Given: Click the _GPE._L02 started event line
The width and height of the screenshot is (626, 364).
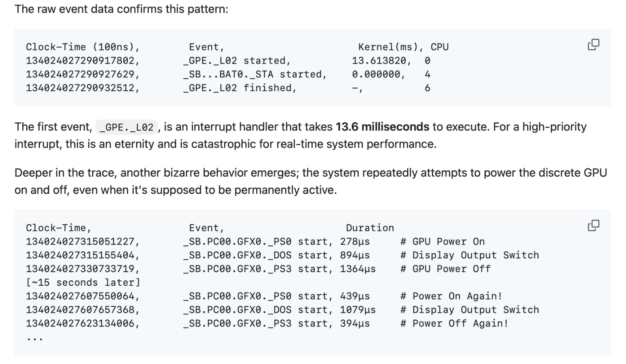Looking at the screenshot, I should pyautogui.click(x=236, y=61).
